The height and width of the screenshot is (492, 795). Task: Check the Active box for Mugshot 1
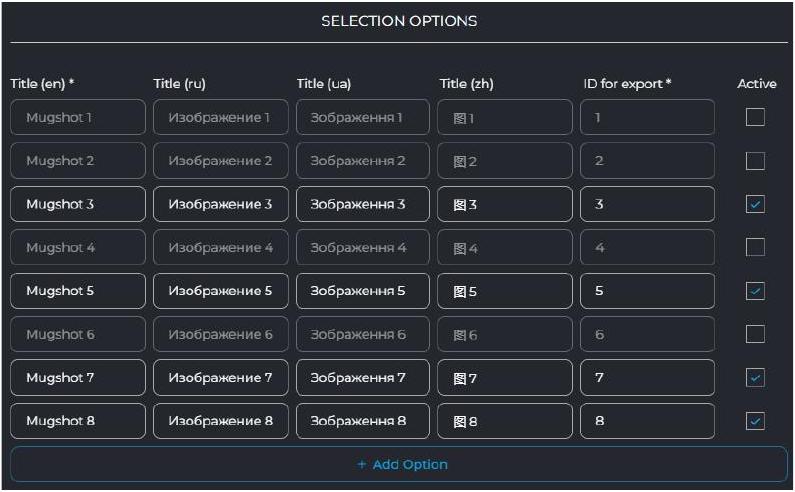tap(755, 117)
